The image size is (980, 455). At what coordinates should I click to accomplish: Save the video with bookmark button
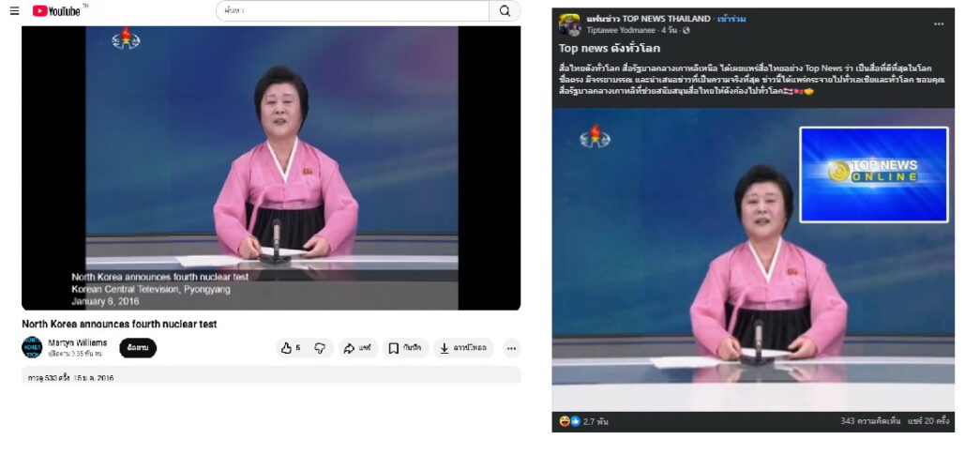click(405, 348)
